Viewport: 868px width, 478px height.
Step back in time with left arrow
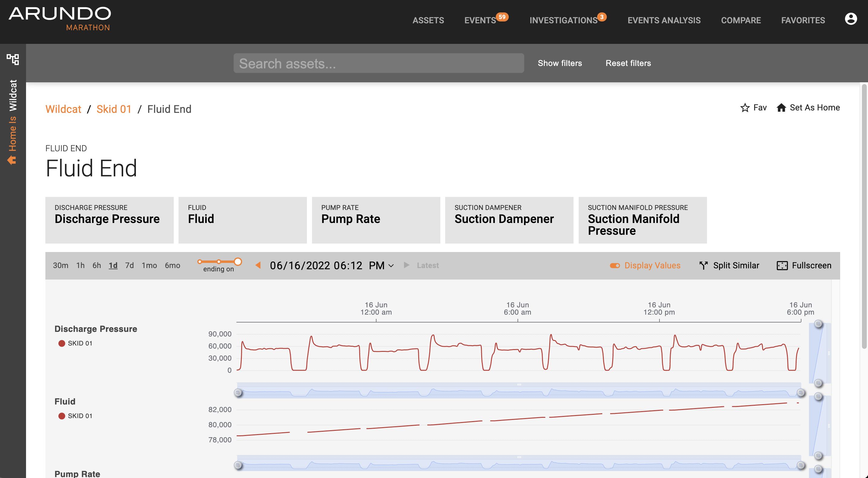click(x=258, y=265)
